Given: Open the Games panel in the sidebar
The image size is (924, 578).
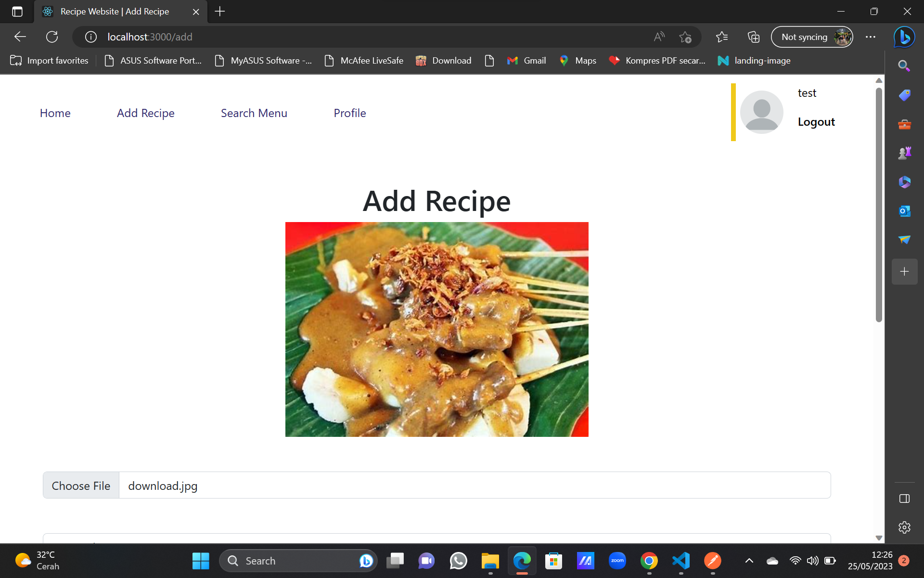Looking at the screenshot, I should click(x=904, y=153).
